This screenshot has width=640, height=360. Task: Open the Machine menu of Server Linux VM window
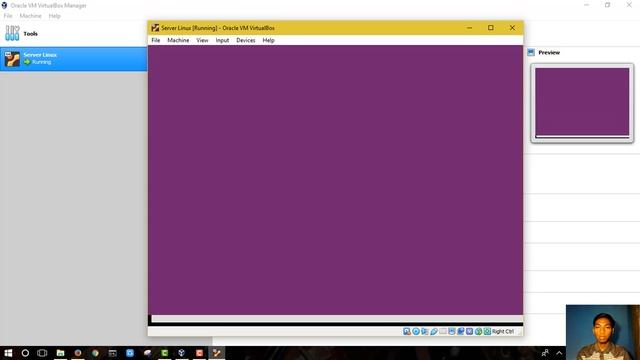pyautogui.click(x=178, y=40)
